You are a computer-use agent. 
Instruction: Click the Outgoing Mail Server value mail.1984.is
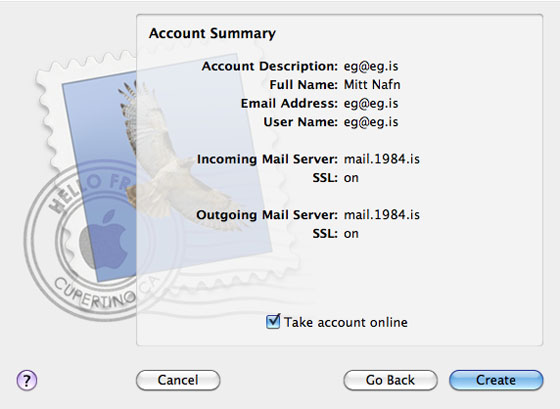(382, 215)
